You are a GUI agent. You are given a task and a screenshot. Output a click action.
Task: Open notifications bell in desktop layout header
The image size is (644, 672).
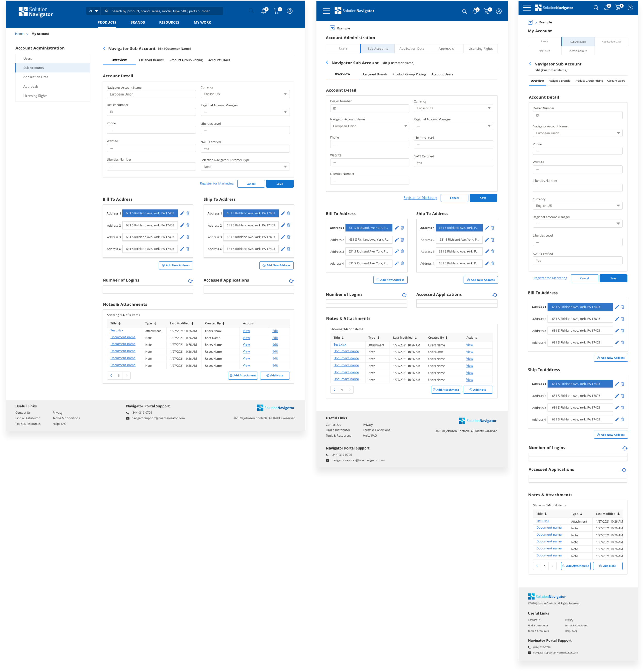point(264,11)
